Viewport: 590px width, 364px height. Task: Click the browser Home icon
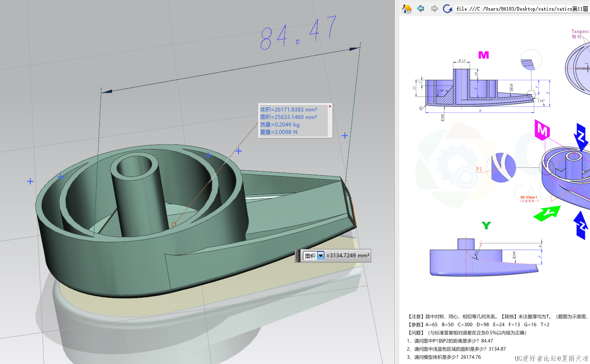point(407,9)
